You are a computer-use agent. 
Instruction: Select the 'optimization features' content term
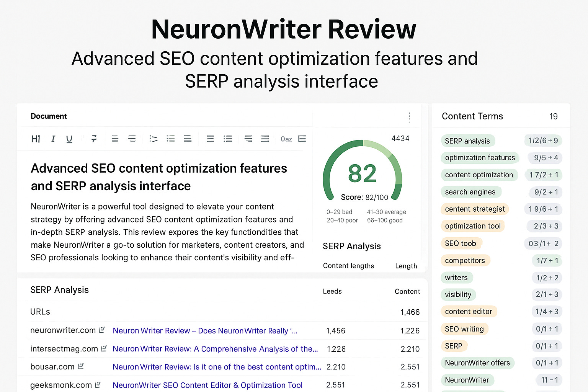pyautogui.click(x=480, y=158)
